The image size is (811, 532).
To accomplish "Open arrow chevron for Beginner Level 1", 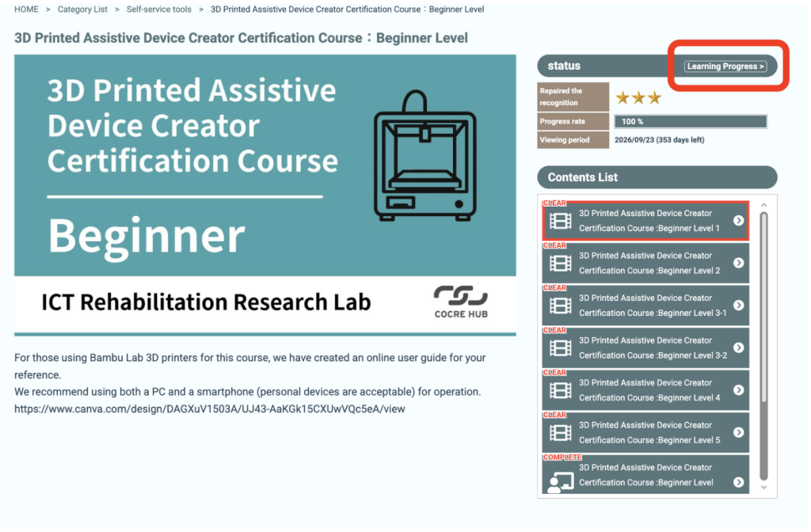I will click(x=738, y=221).
